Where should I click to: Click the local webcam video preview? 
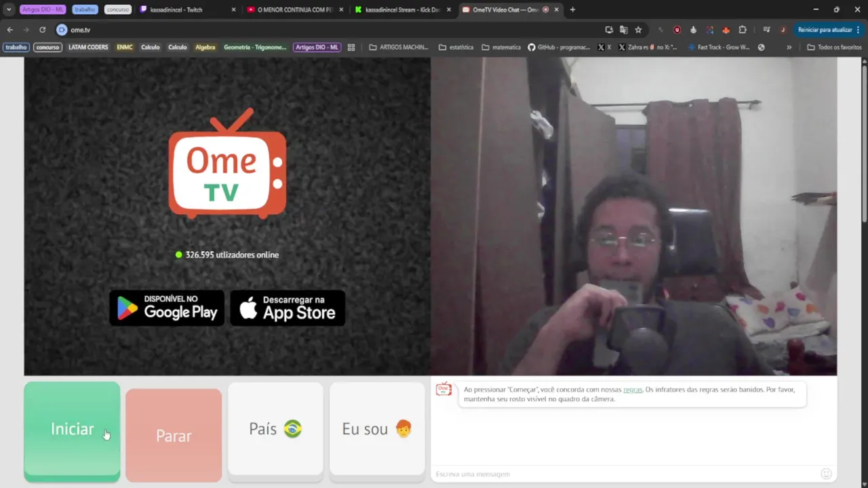(x=633, y=216)
